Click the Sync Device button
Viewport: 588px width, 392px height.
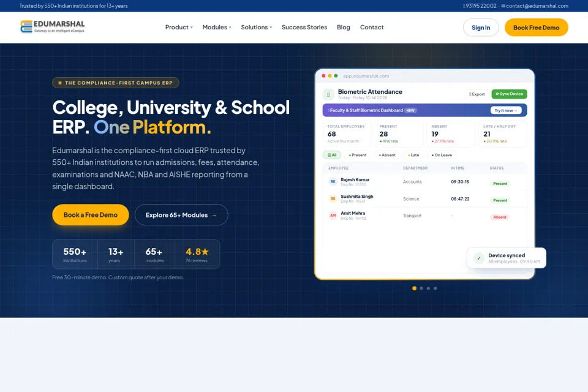point(509,94)
